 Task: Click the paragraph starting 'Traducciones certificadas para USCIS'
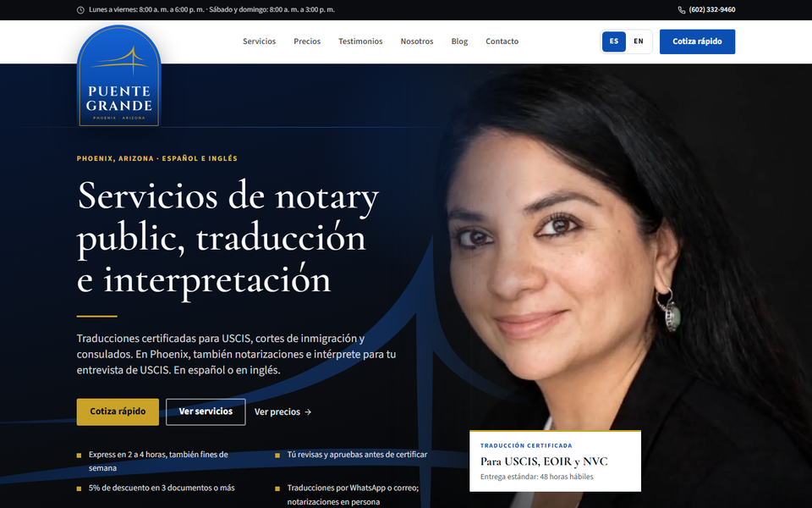pyautogui.click(x=236, y=355)
